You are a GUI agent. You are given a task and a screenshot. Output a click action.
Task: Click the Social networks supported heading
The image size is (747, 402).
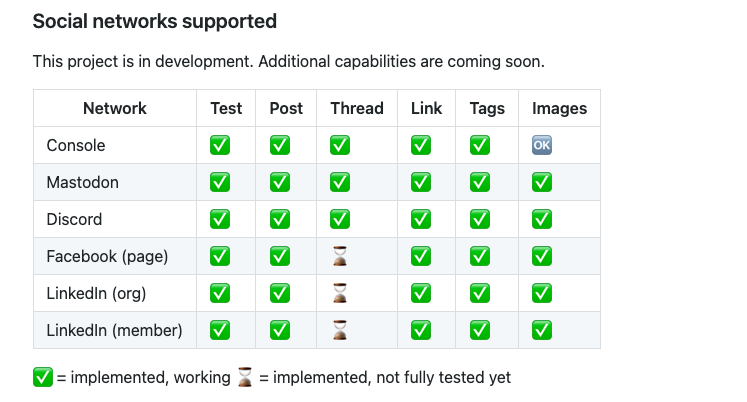[155, 21]
